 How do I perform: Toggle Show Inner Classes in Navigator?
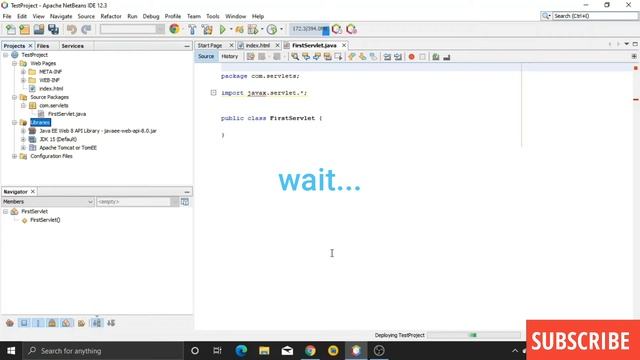click(x=66, y=323)
